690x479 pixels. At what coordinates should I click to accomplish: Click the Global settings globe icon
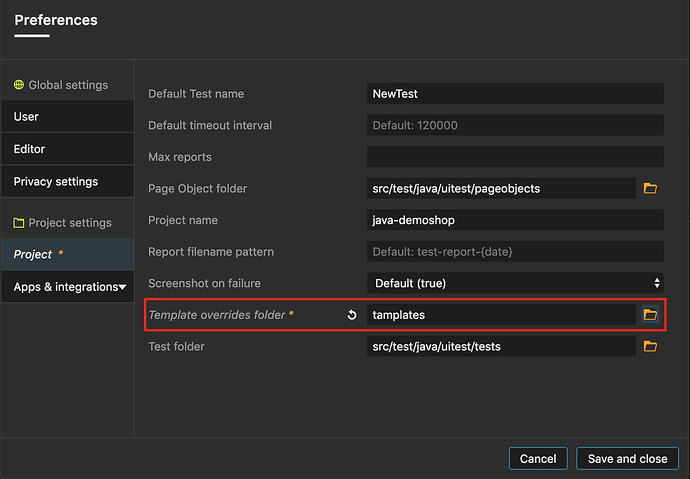tap(18, 84)
